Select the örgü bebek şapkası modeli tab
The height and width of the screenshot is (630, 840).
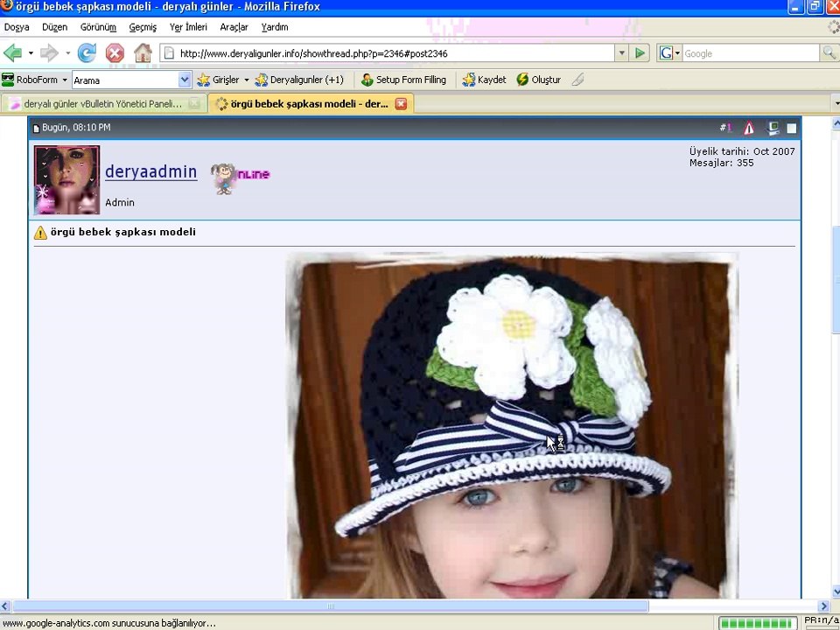(311, 104)
